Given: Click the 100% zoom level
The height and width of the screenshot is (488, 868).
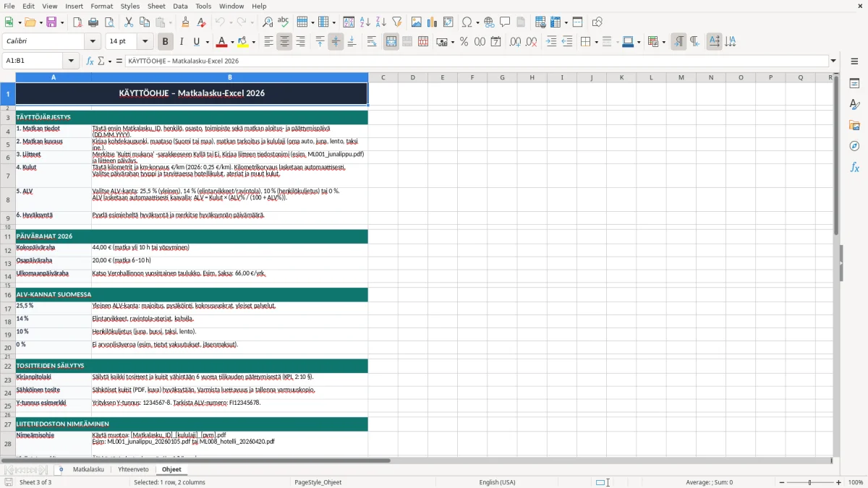Looking at the screenshot, I should pyautogui.click(x=856, y=482).
